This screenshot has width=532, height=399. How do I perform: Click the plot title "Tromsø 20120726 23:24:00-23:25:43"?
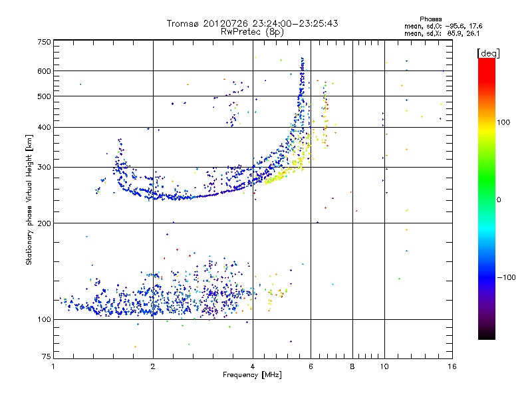[x=252, y=23]
